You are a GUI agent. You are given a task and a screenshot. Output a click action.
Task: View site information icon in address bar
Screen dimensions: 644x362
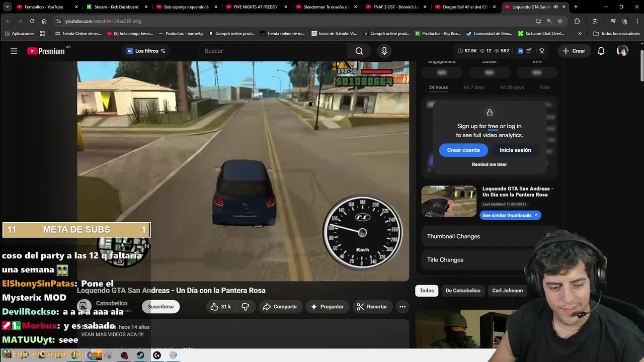pyautogui.click(x=59, y=21)
